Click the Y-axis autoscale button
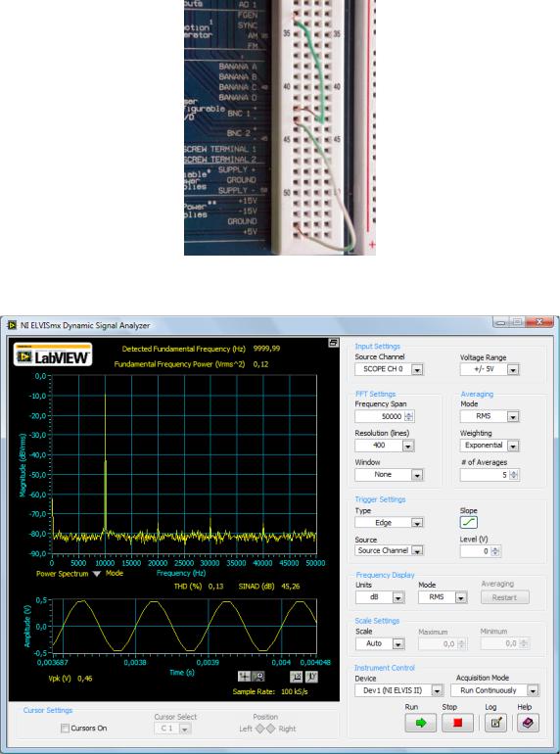Image resolution: width=560 pixels, height=754 pixels. pyautogui.click(x=311, y=677)
